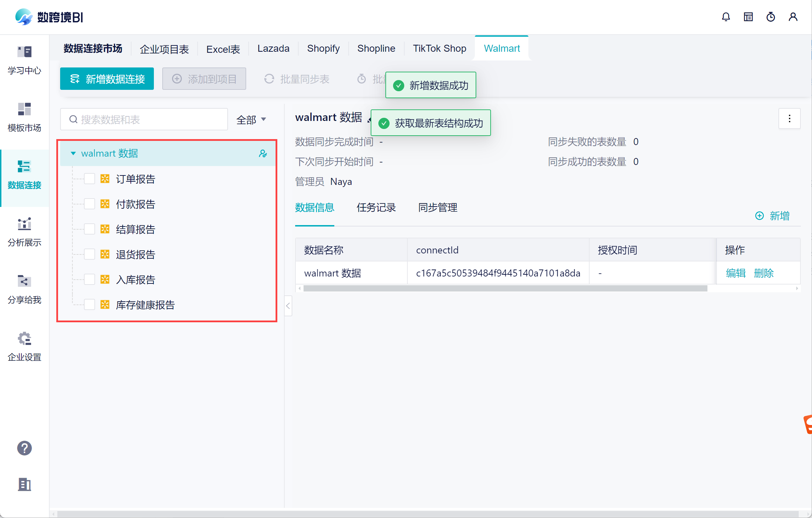Check the 库存健康报告 checkbox
The image size is (812, 518).
pos(90,305)
